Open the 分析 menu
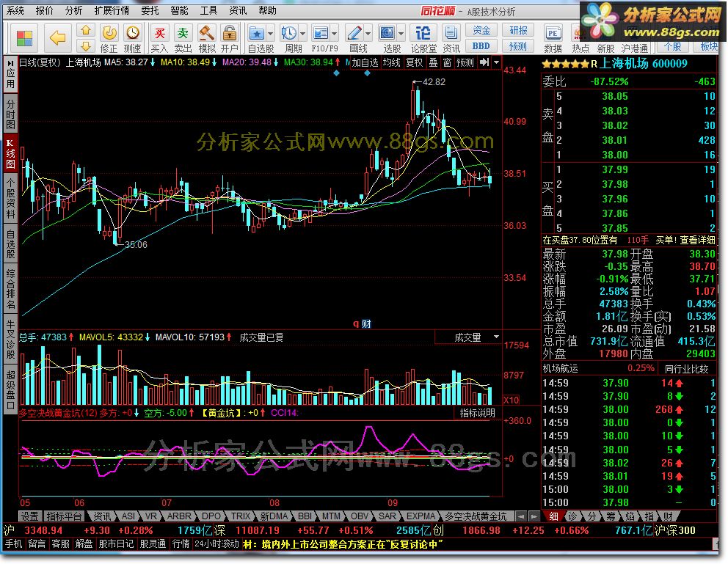Screen dimensions: 728x564 click(x=74, y=10)
